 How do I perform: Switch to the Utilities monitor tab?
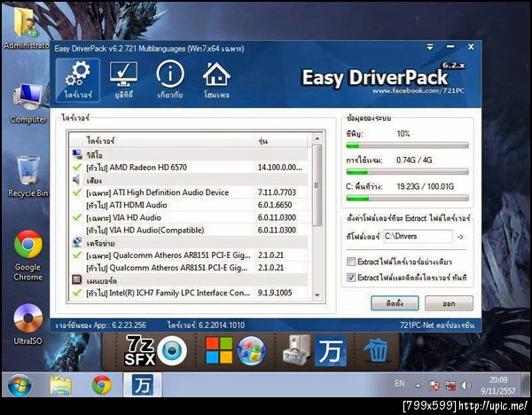click(123, 80)
